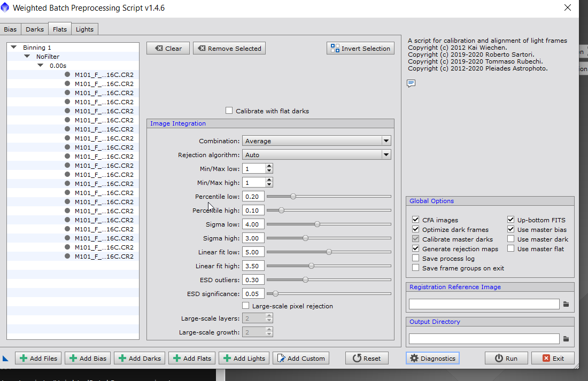
Task: Click the Percentile high value field
Action: coord(253,211)
